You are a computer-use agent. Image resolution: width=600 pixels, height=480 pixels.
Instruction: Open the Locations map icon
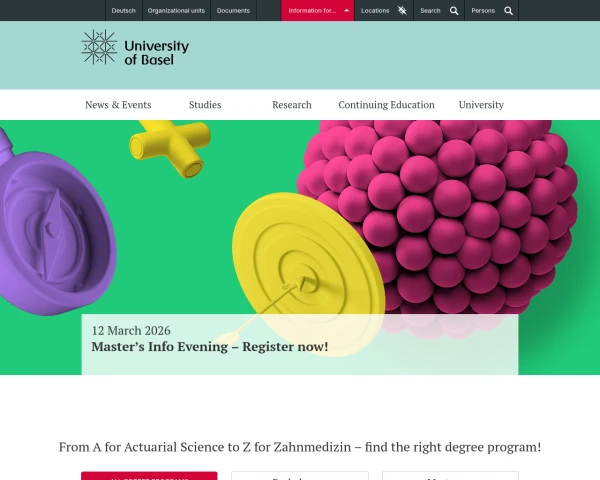(402, 10)
